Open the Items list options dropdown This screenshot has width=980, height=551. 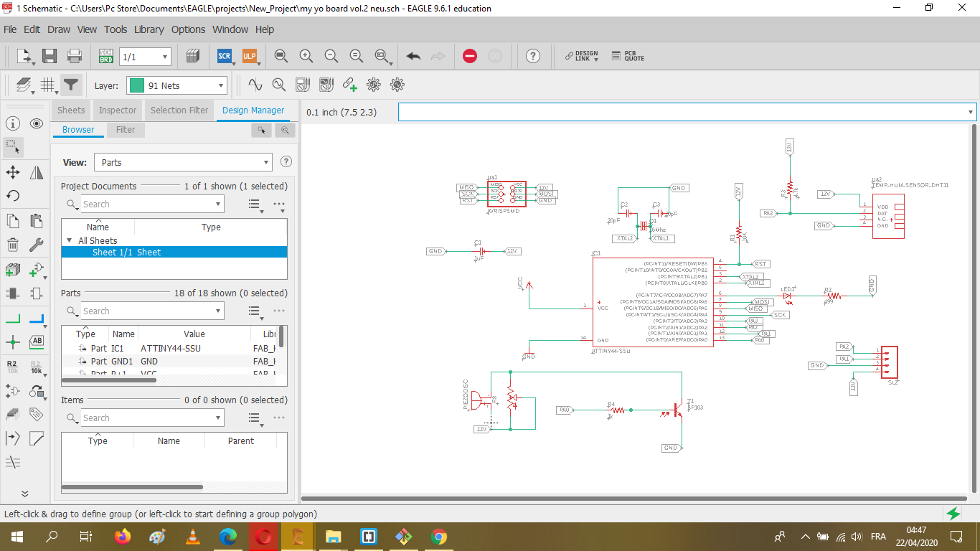click(x=254, y=418)
